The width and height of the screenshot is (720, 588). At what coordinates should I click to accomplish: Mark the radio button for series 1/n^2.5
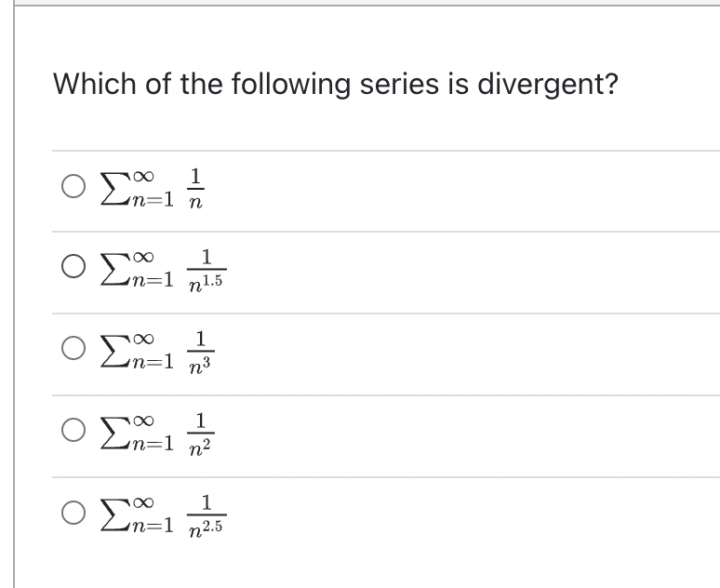pyautogui.click(x=73, y=513)
